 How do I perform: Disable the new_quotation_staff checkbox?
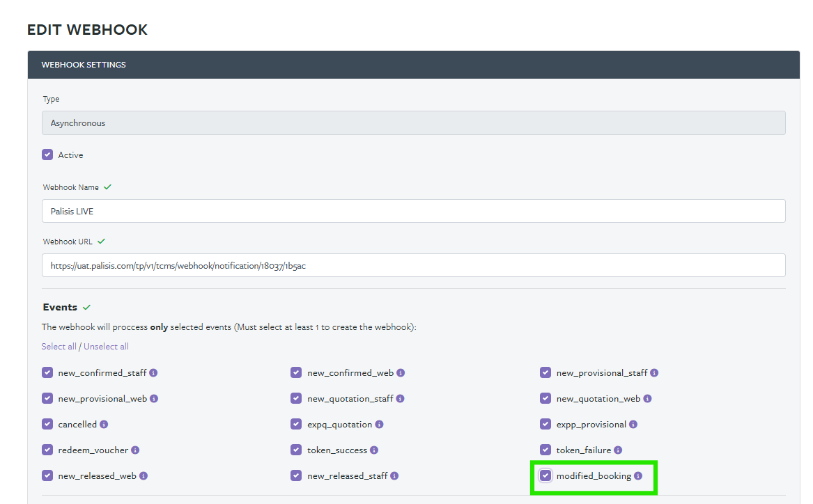click(296, 398)
